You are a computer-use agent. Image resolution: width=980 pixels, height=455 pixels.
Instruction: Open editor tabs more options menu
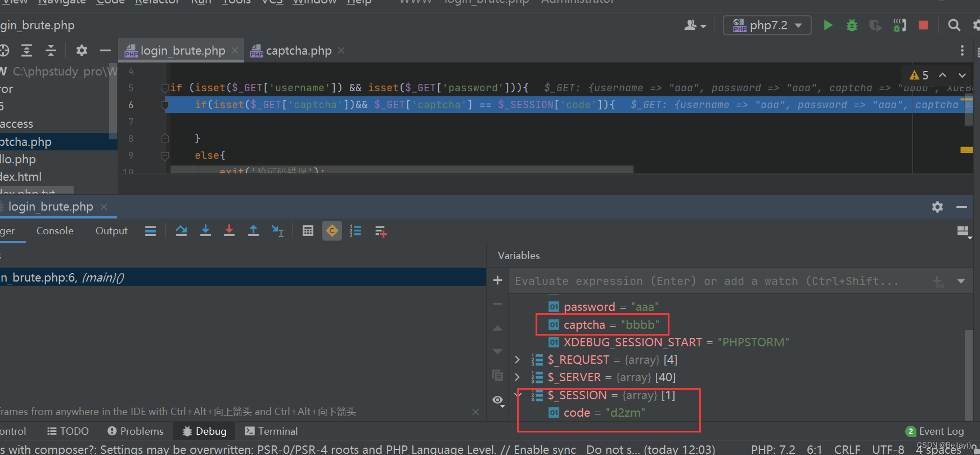point(962,51)
